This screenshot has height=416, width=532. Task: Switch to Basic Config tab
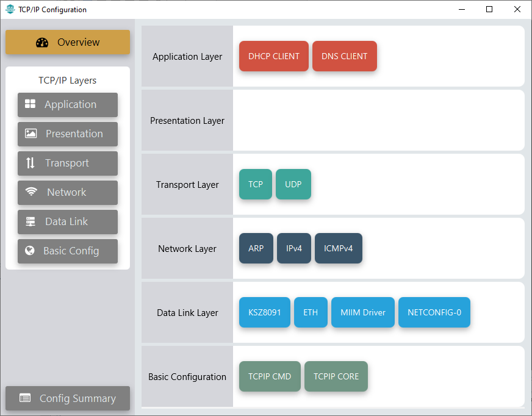click(68, 251)
